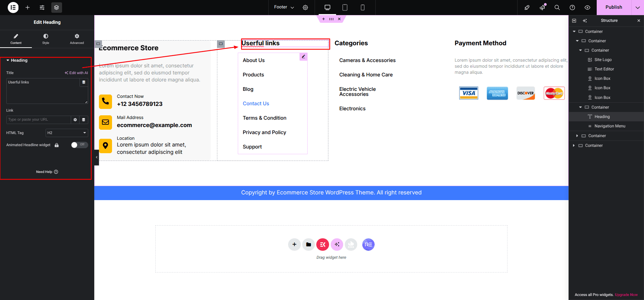644x300 pixels.
Task: Click the Ecommerce Store column handle
Action: click(98, 44)
